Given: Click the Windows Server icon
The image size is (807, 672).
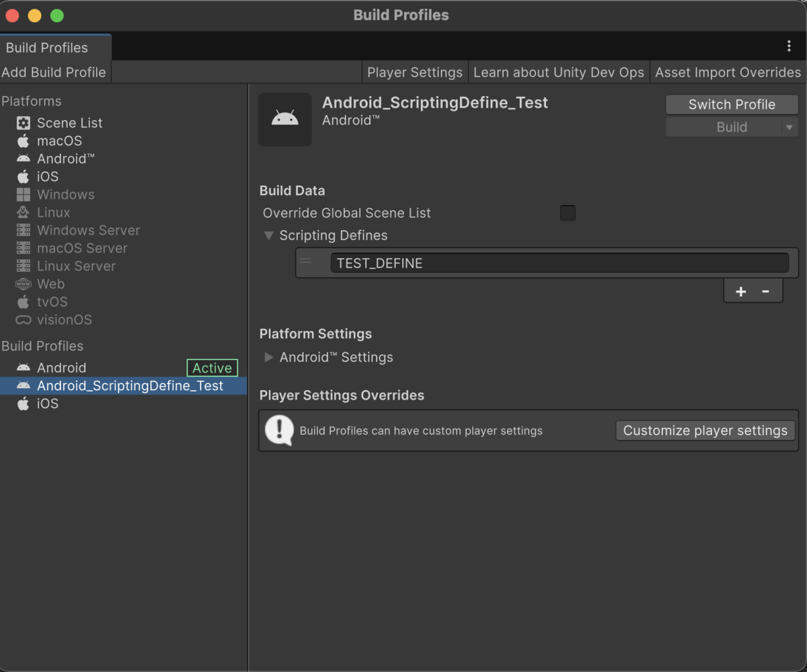Looking at the screenshot, I should tap(24, 230).
